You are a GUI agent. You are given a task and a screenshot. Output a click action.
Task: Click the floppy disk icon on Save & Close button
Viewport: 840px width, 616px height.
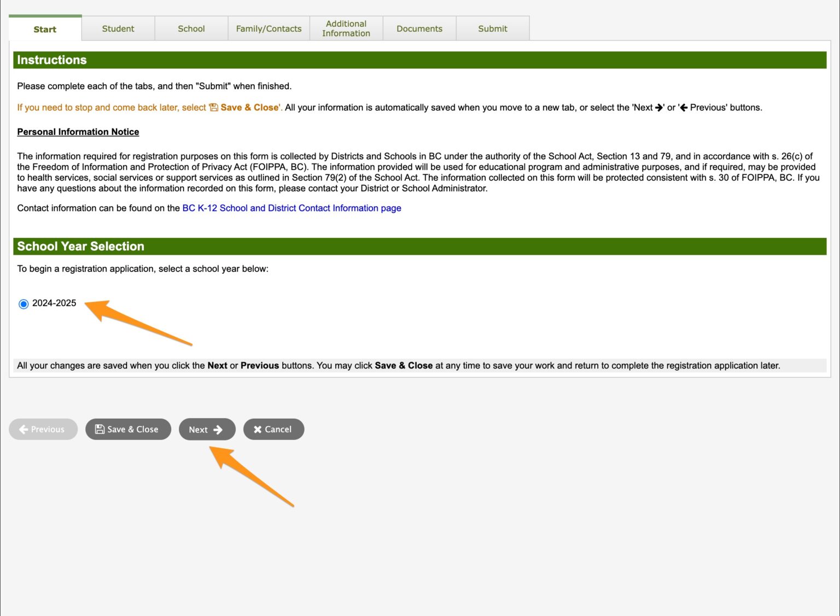tap(100, 429)
